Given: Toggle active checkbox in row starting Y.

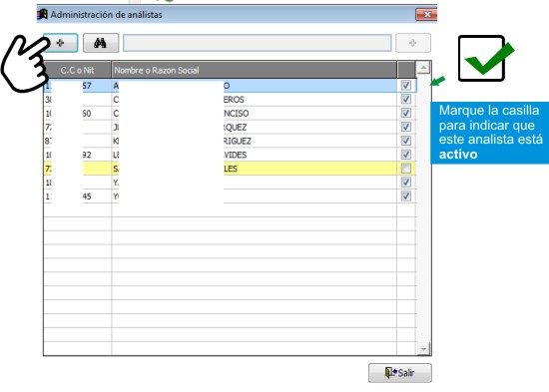Looking at the screenshot, I should (x=406, y=183).
